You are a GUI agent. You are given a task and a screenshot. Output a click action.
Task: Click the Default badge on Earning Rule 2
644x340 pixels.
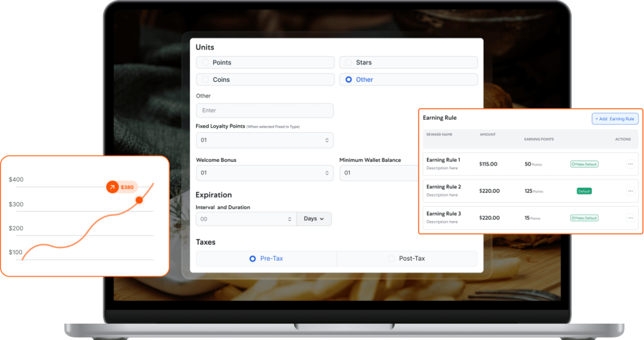pos(584,191)
